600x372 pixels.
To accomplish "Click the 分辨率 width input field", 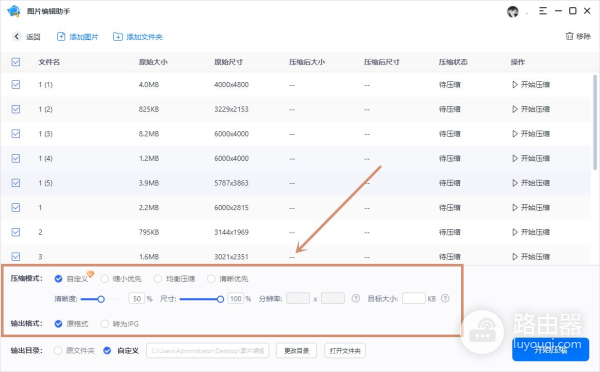I will (298, 298).
